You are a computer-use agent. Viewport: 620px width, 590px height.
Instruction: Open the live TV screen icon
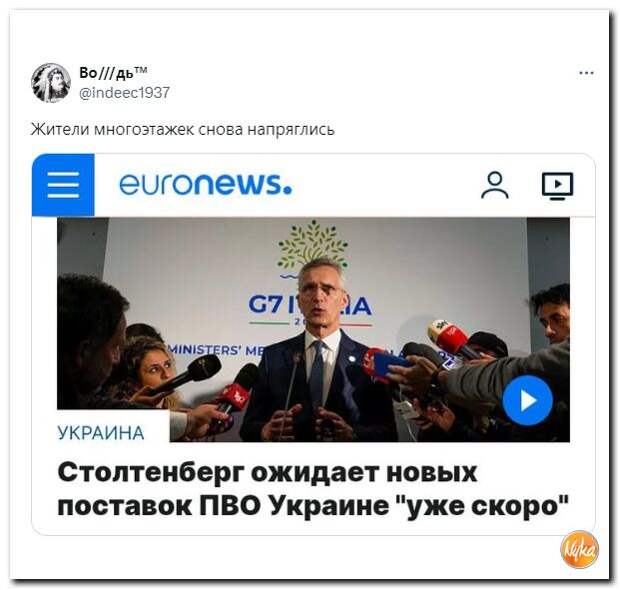pos(558,185)
